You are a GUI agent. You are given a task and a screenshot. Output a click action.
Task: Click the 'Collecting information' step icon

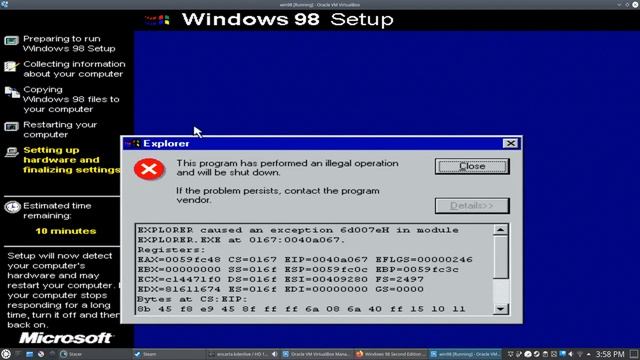point(11,66)
